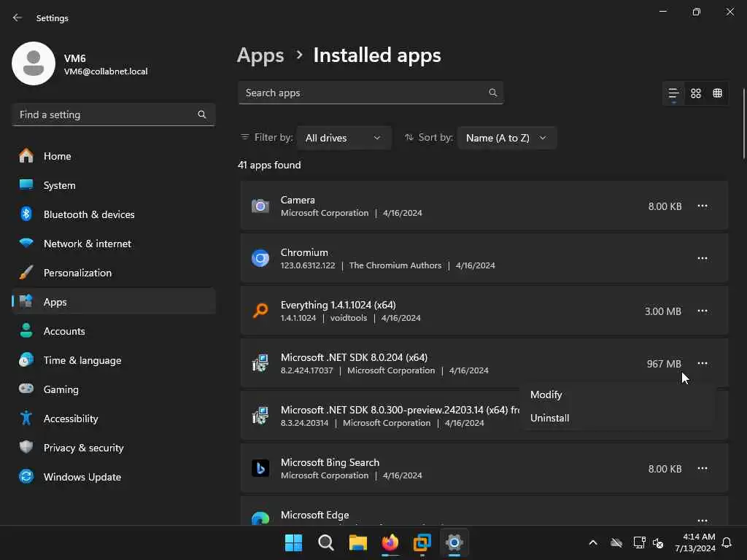
Task: Click the muted volume tray icon
Action: pyautogui.click(x=659, y=542)
